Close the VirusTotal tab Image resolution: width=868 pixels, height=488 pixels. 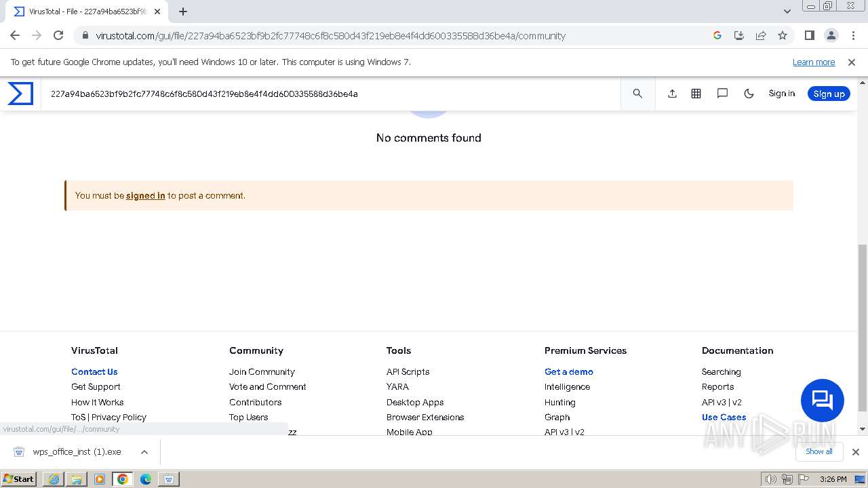tap(157, 12)
